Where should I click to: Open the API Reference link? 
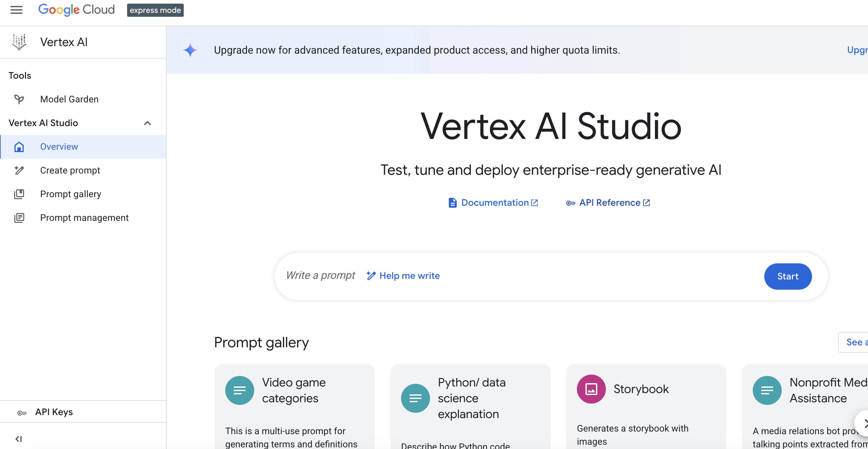point(609,203)
